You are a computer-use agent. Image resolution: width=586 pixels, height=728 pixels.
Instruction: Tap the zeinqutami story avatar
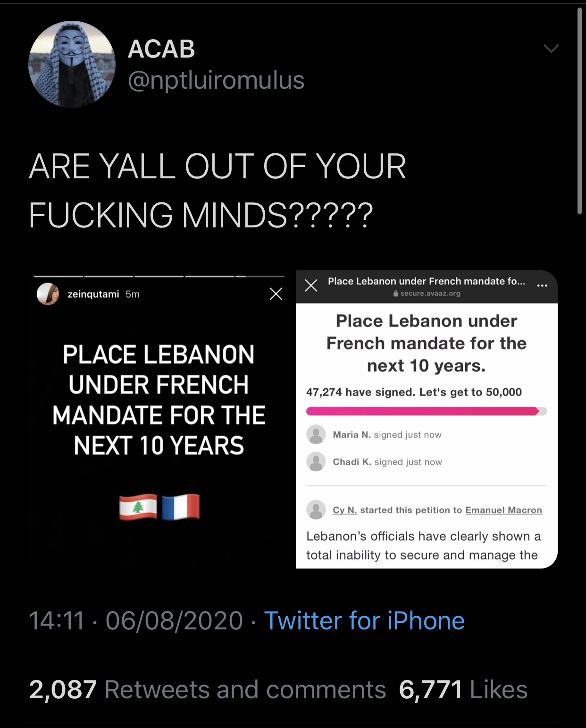pyautogui.click(x=48, y=294)
